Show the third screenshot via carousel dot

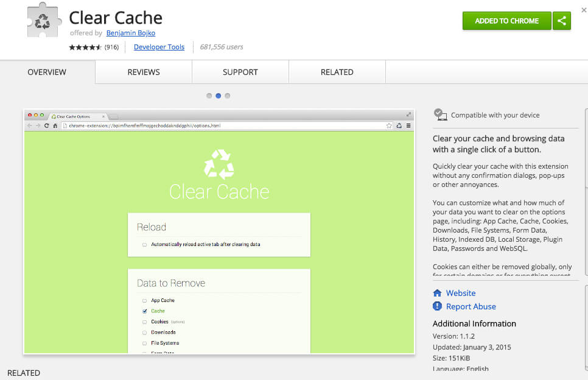pos(227,96)
